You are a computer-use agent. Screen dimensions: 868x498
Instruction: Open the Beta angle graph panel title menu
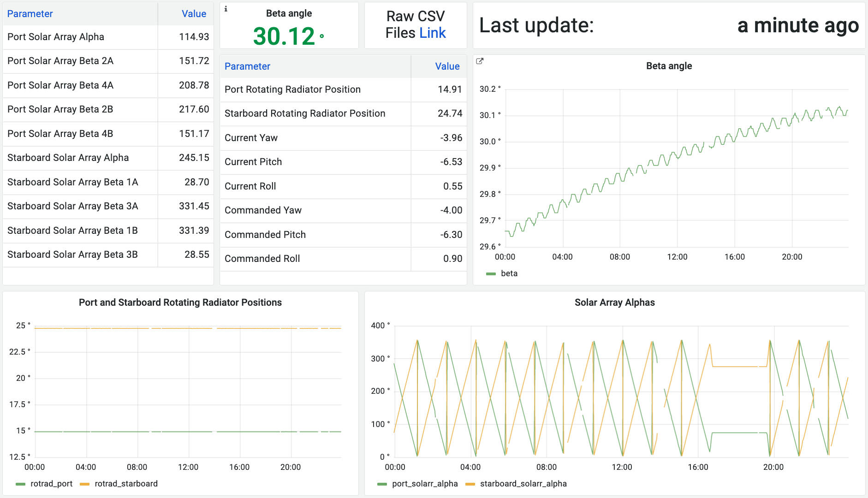(669, 66)
